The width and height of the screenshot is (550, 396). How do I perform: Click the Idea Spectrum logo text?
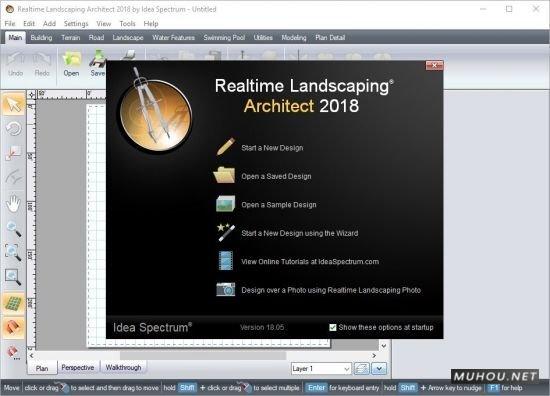152,327
